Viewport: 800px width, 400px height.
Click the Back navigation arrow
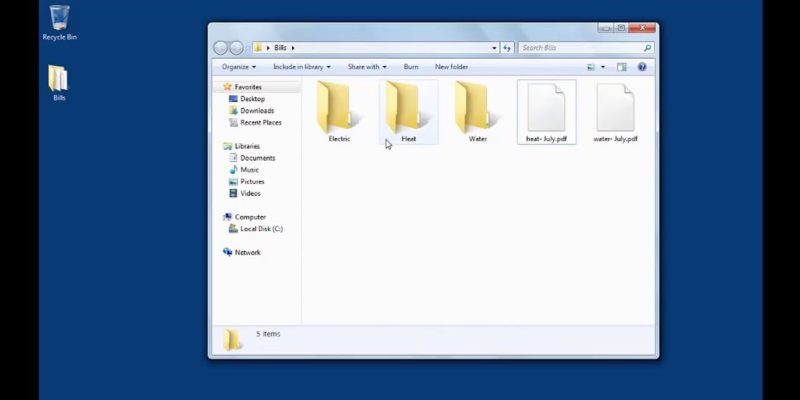(221, 48)
